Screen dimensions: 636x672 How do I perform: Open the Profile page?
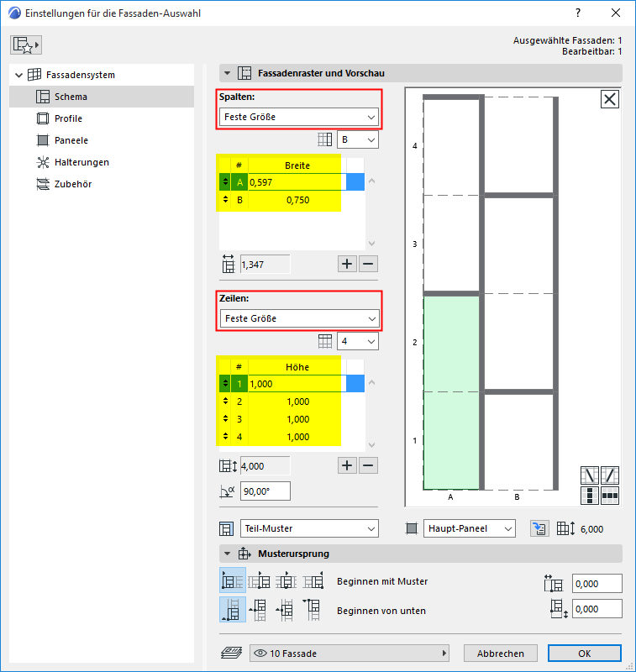pos(68,118)
